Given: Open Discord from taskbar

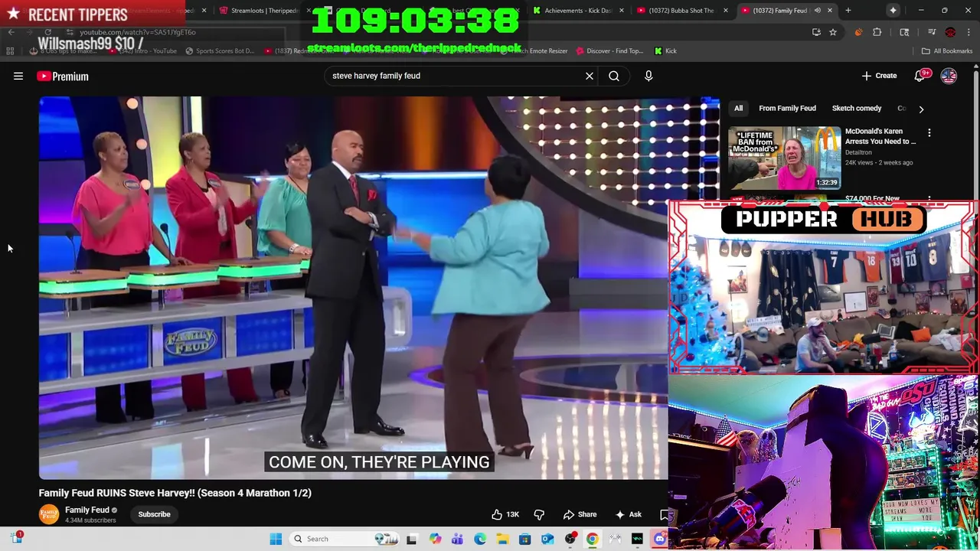Looking at the screenshot, I should tap(660, 539).
